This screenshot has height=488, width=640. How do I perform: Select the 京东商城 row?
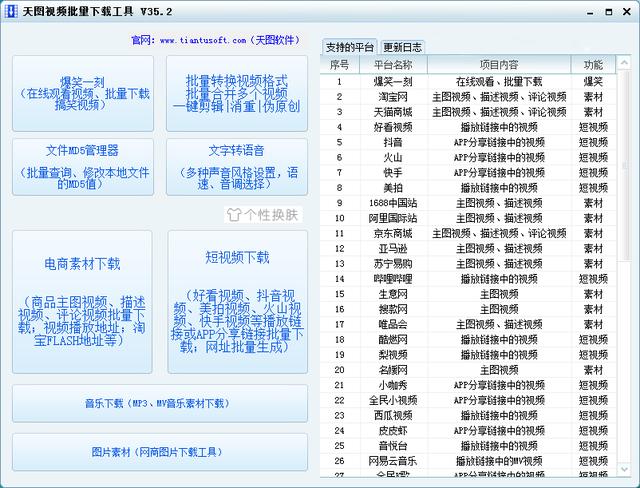(x=468, y=233)
